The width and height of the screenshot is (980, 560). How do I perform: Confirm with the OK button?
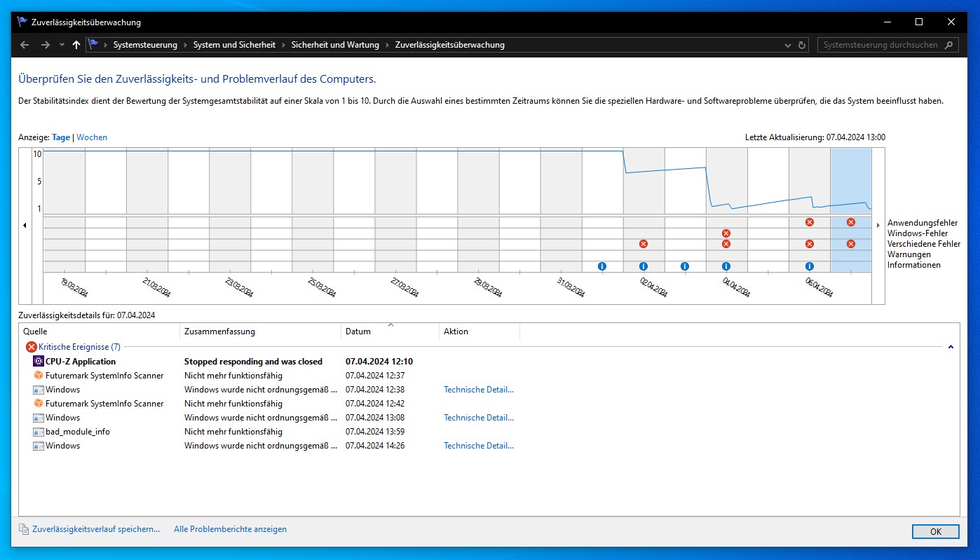[x=935, y=532]
